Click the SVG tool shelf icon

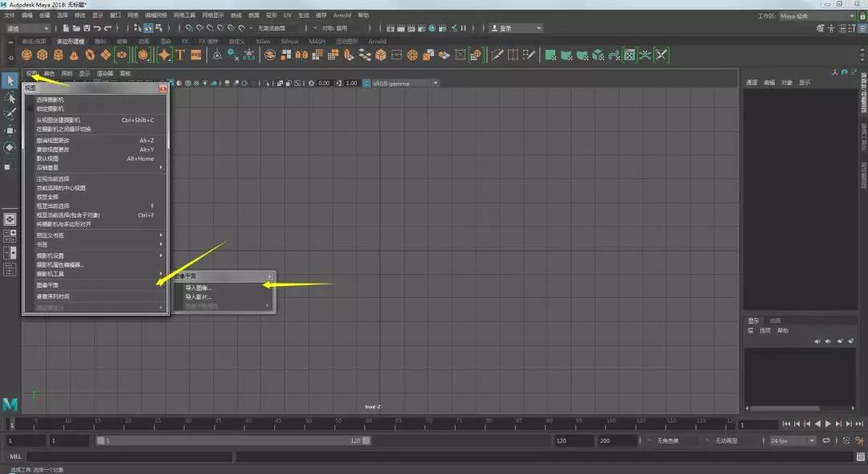coord(195,55)
